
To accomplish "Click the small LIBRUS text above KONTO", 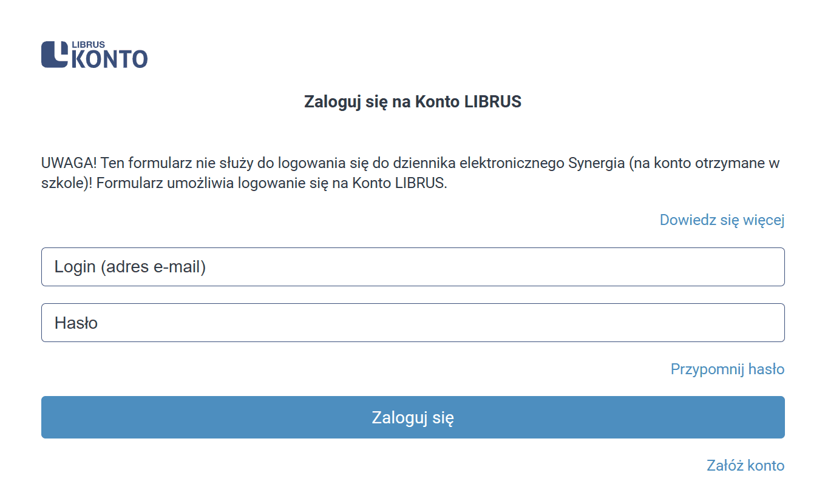I will 88,45.
